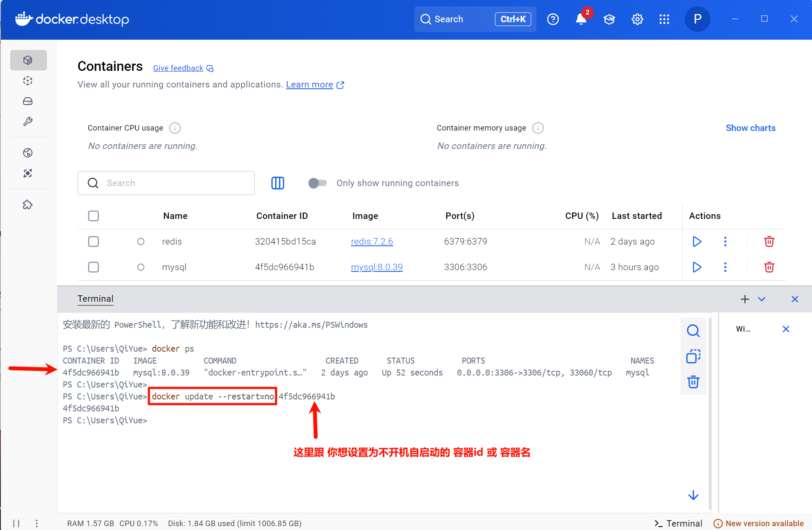Click Disk 1.84 GB used status text
Image resolution: width=812 pixels, height=530 pixels.
coord(235,524)
